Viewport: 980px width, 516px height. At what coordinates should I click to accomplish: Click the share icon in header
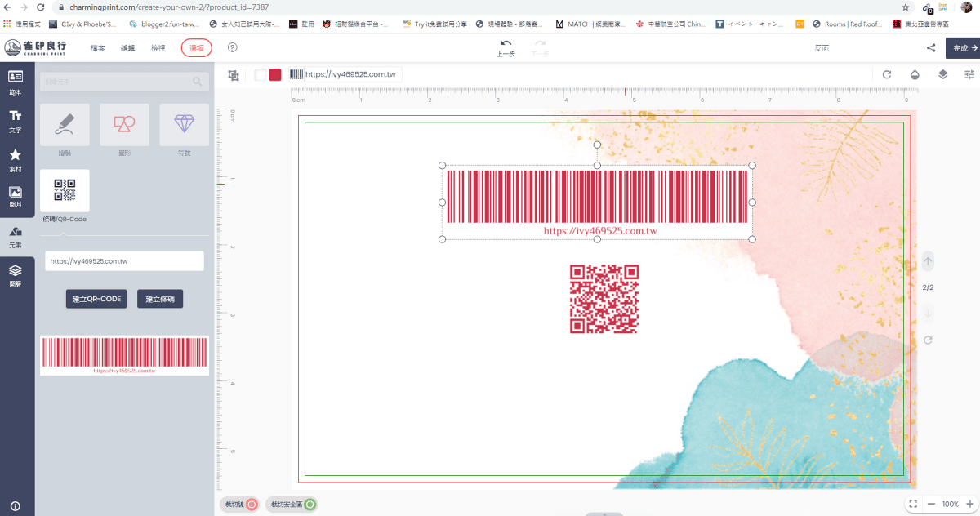click(931, 48)
